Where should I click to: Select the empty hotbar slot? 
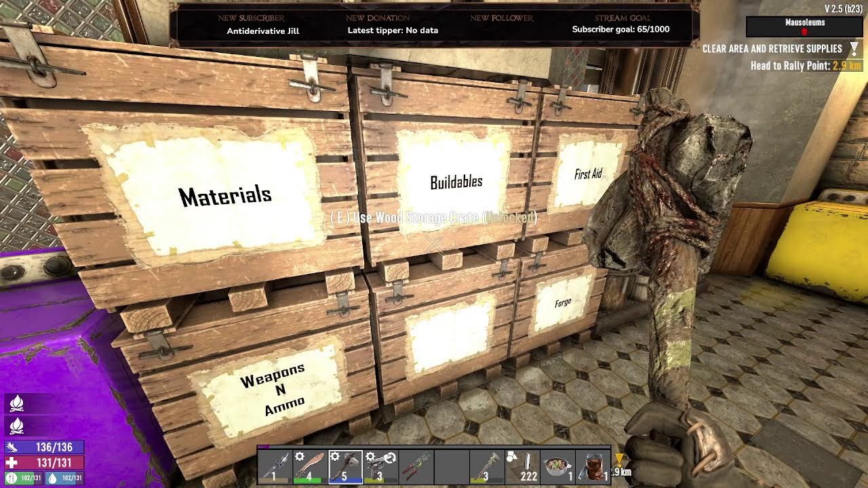(x=452, y=466)
